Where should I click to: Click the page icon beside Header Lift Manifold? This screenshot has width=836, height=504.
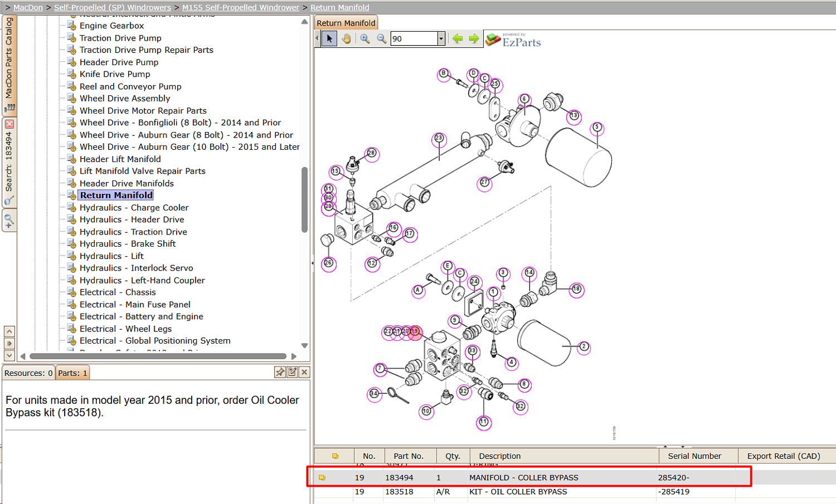(71, 159)
